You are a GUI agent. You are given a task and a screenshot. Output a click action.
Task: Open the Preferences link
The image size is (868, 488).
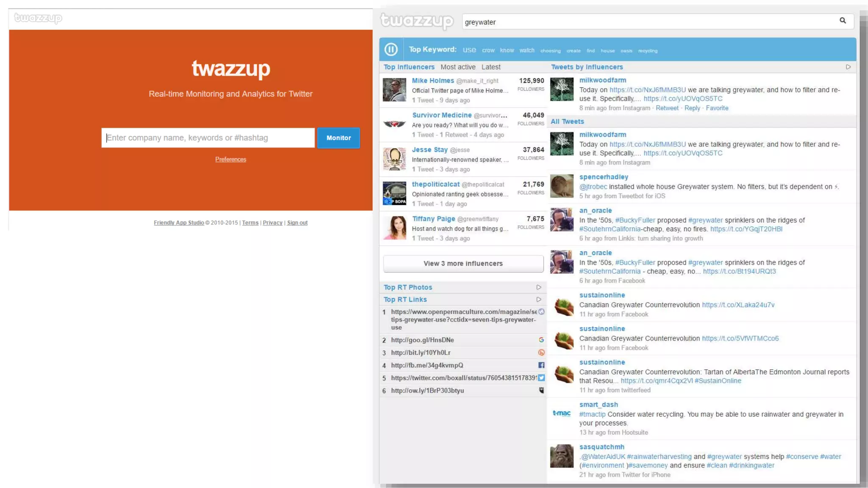231,159
